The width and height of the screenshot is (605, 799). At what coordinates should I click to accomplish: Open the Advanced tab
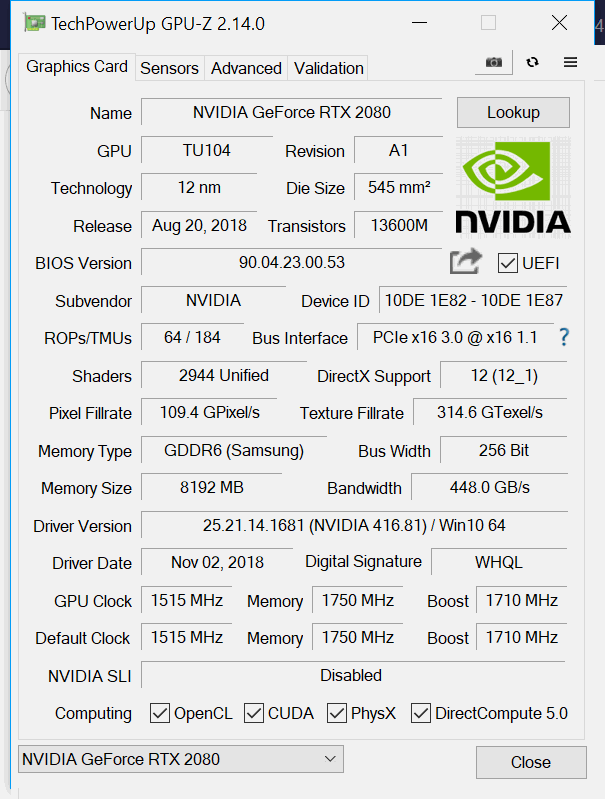pos(246,68)
